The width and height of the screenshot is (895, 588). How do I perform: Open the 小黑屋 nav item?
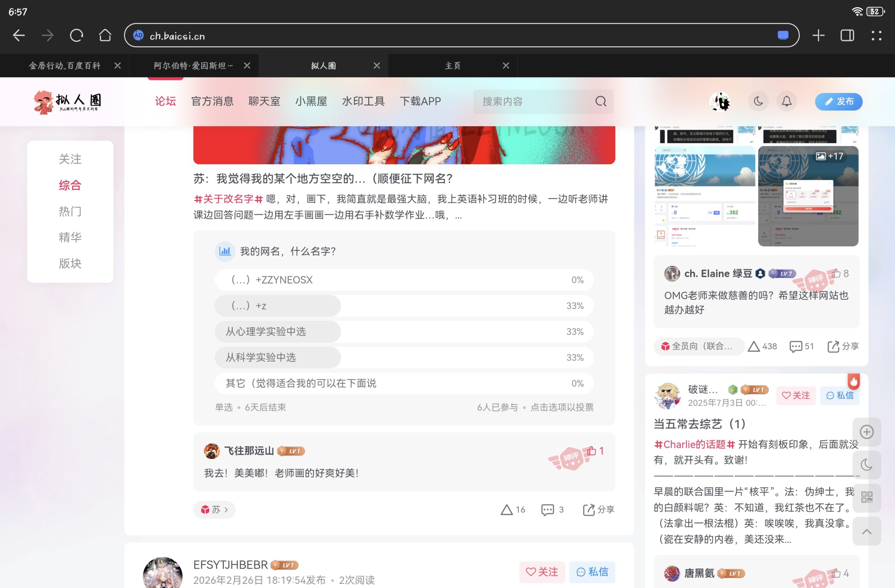[x=311, y=101]
